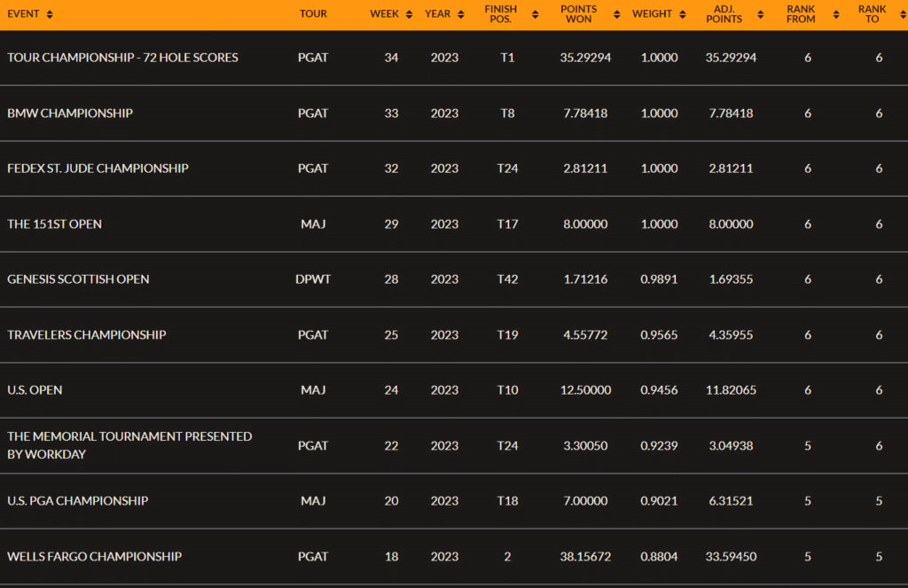Select adjusted points value 3.04938
Image resolution: width=908 pixels, height=588 pixels.
(x=731, y=445)
